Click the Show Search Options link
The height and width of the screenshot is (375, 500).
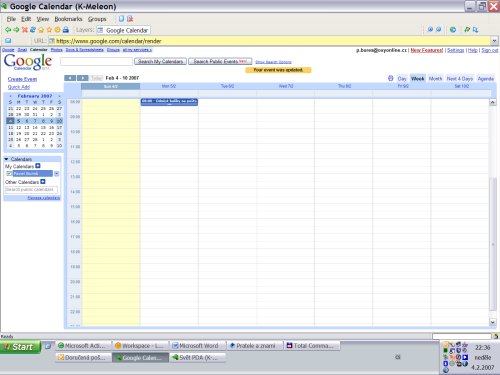273,62
